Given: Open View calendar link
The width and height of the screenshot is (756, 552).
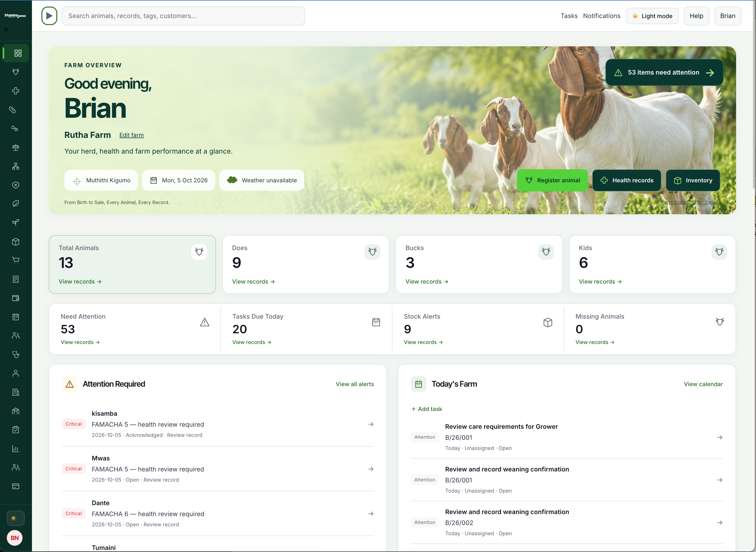Looking at the screenshot, I should click(x=703, y=384).
